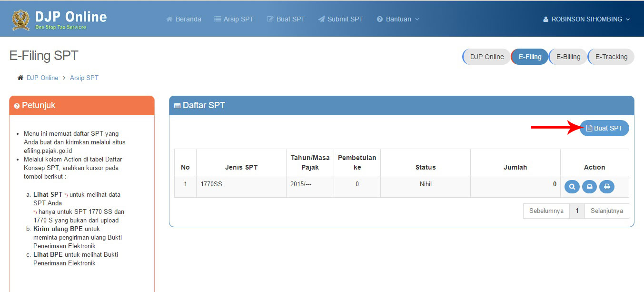Select the magnifier Lihat SPT action icon
This screenshot has width=644, height=292.
click(572, 187)
